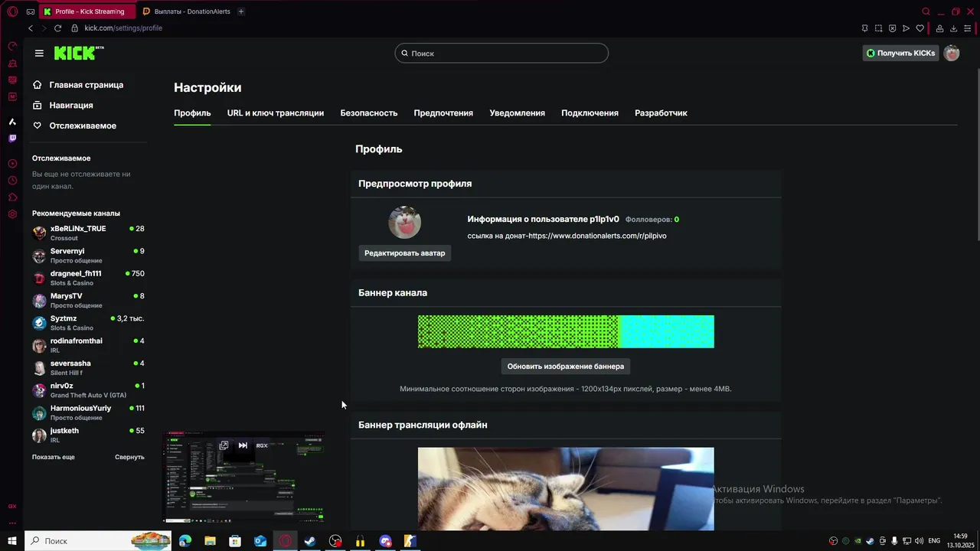Click the Редактировать аватар button

coord(405,253)
